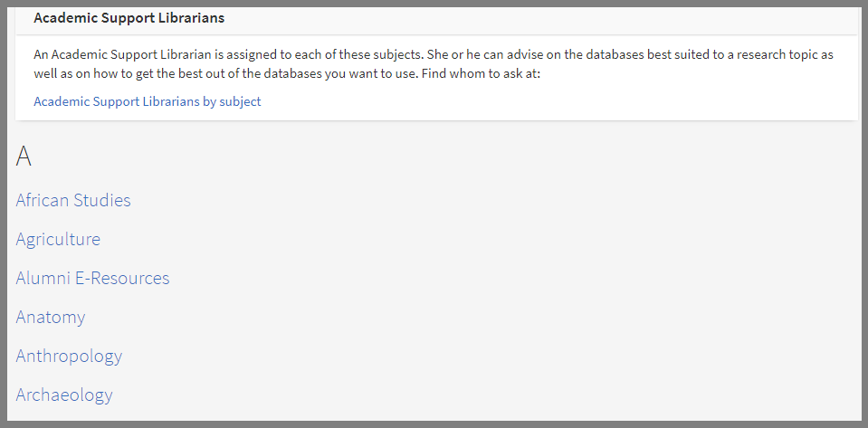View e-resources available to alumni

(x=92, y=278)
